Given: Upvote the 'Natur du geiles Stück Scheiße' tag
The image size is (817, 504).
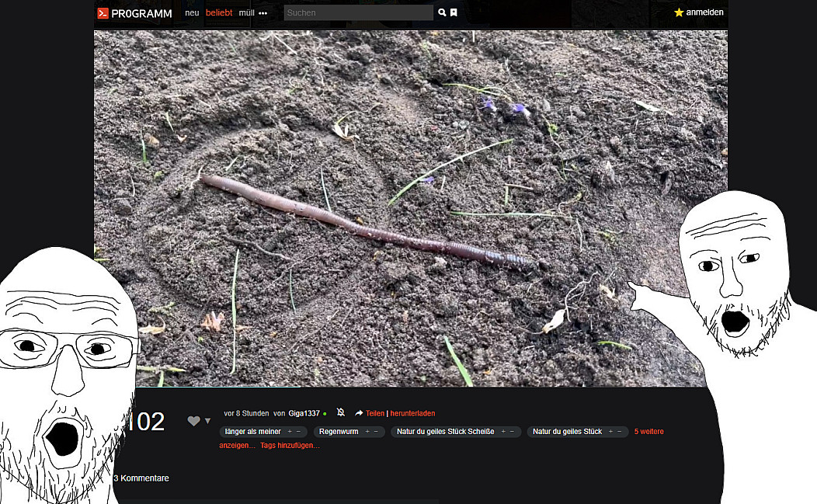Looking at the screenshot, I should (x=502, y=431).
